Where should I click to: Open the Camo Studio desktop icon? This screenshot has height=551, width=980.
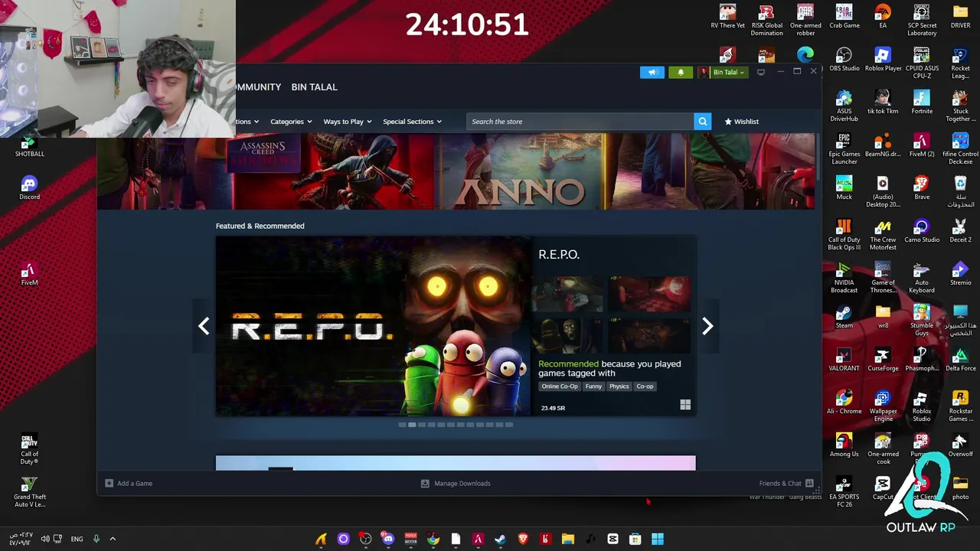point(922,231)
